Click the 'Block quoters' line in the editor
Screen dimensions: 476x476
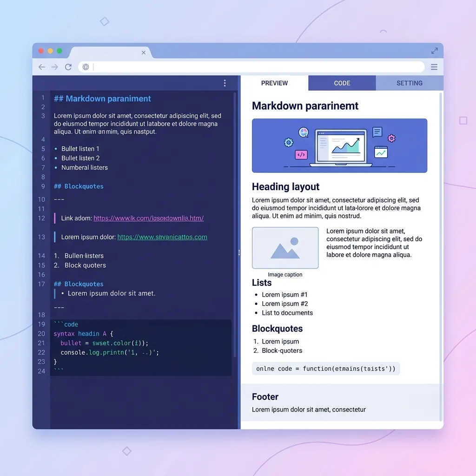[80, 265]
